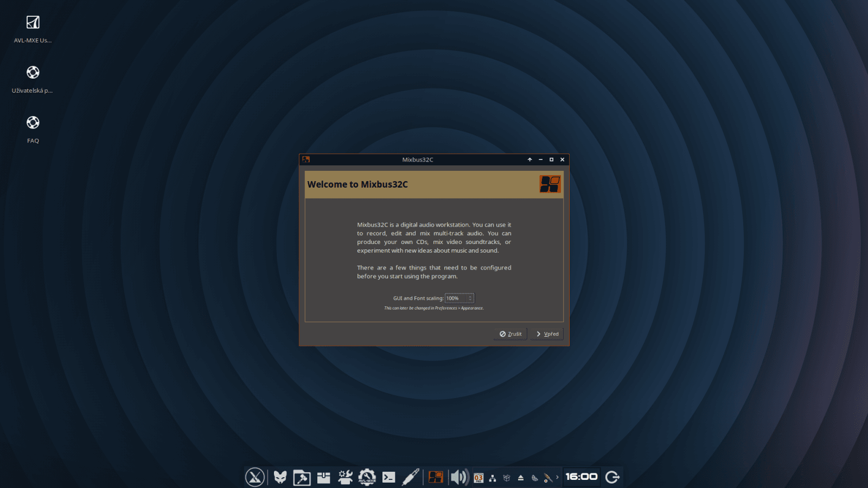Screen dimensions: 868x488
Task: Click the volume speaker icon in the taskbar
Action: point(459,477)
